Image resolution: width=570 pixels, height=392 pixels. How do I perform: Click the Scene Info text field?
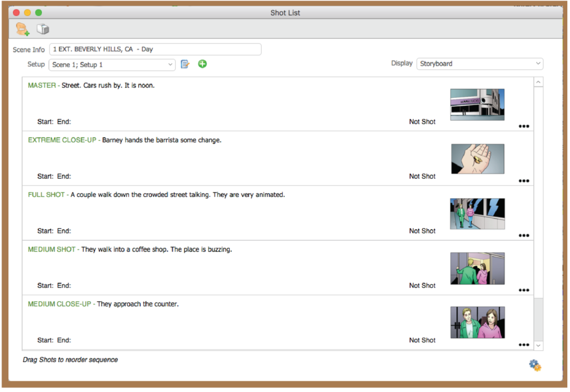[x=155, y=49]
